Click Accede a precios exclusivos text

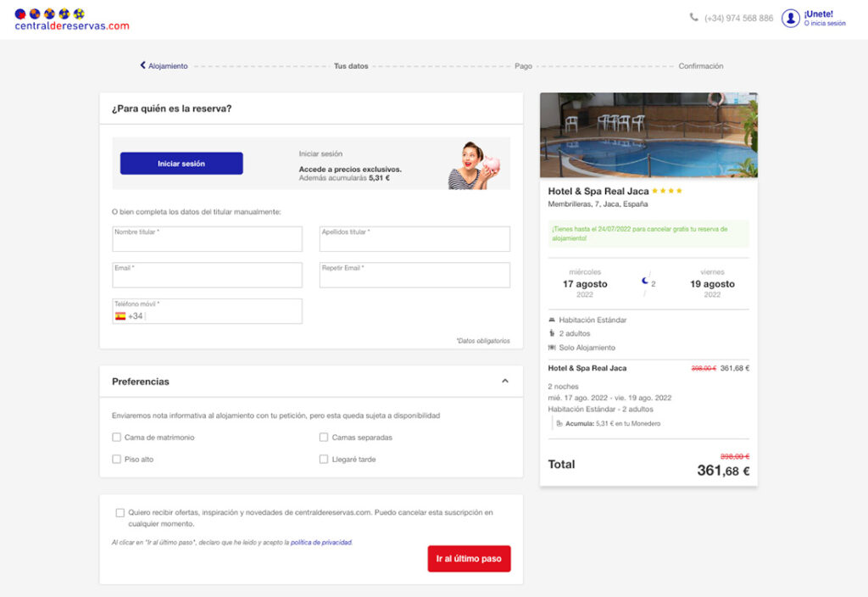click(350, 170)
